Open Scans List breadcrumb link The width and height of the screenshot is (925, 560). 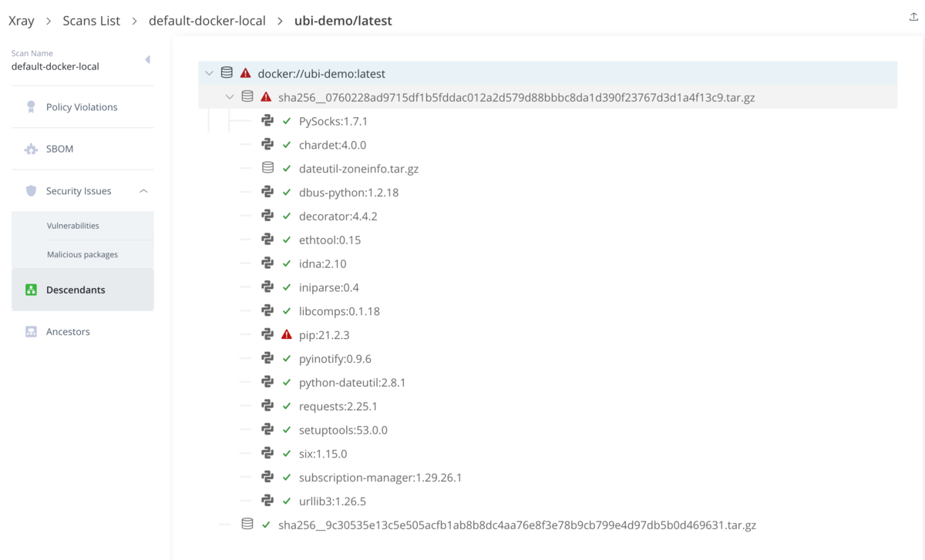click(92, 21)
